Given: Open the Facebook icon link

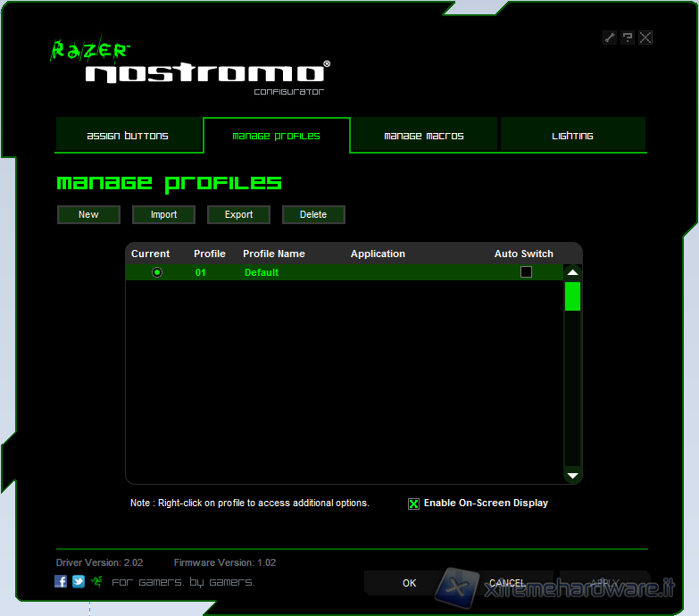Looking at the screenshot, I should click(61, 581).
